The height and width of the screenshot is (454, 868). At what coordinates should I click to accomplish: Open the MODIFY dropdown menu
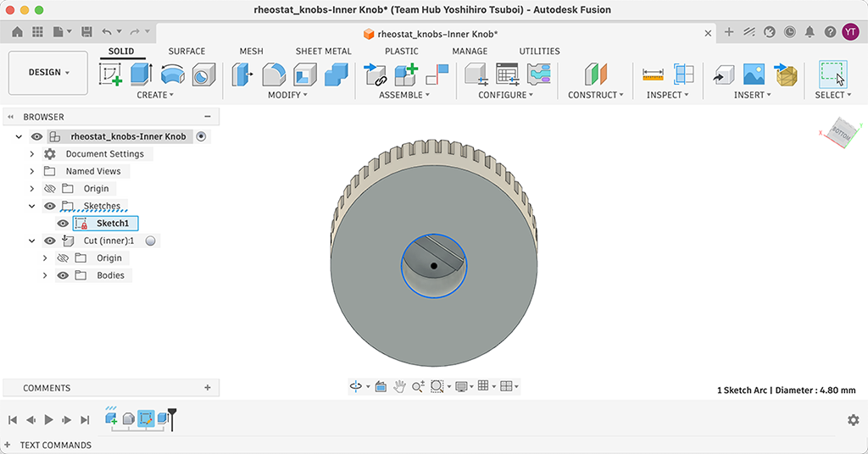287,95
